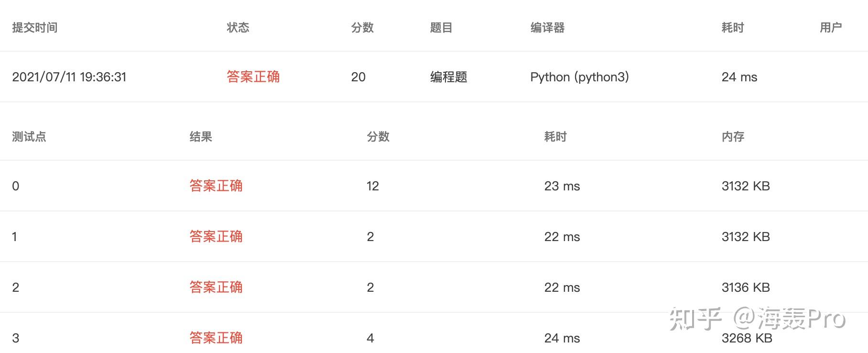This screenshot has width=868, height=353.
Task: Click submission time 2021/07/11 19:36:31
Action: coord(69,77)
